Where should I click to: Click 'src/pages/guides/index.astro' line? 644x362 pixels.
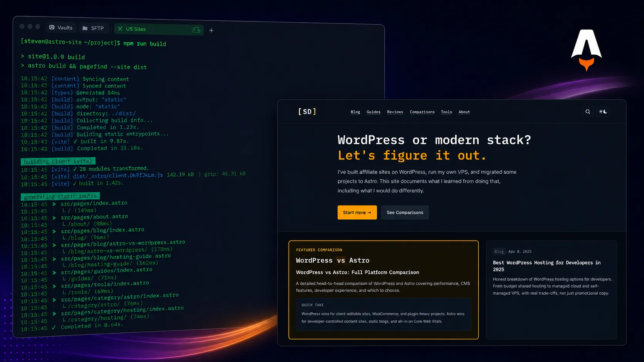tap(106, 271)
